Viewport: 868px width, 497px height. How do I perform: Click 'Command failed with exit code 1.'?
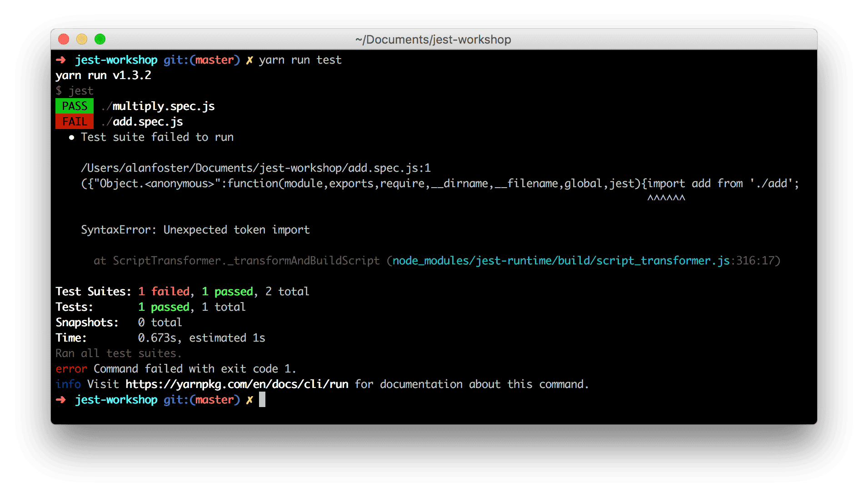click(195, 369)
